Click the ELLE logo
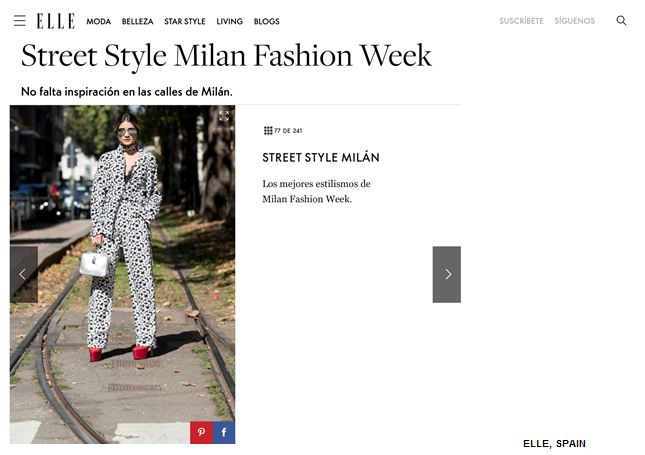This screenshot has width=645, height=455. pyautogui.click(x=55, y=20)
